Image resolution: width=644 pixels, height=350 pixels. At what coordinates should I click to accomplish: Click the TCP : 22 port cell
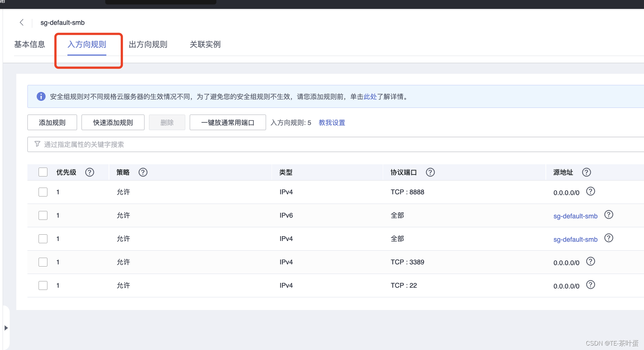[404, 285]
